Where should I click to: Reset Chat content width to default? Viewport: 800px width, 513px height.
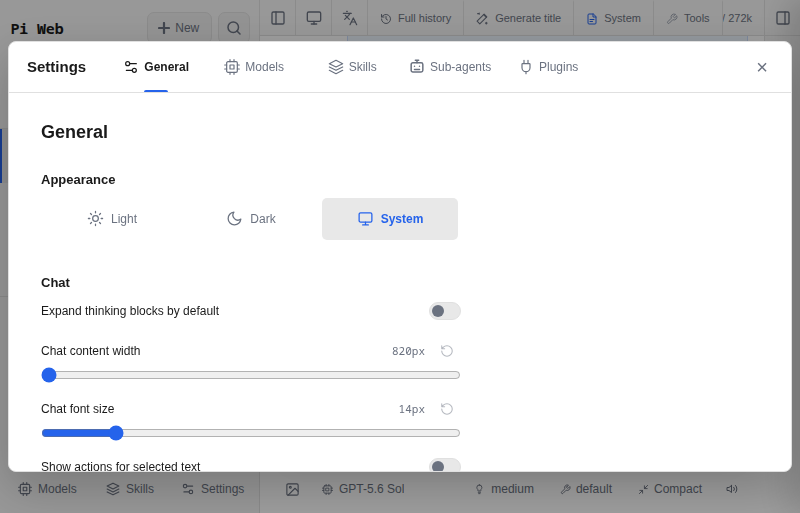point(446,351)
